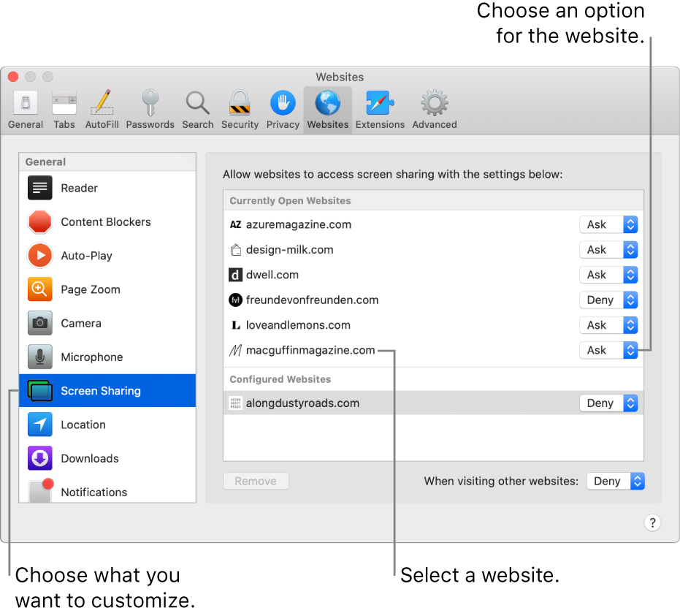Open the Search magnifier icon
This screenshot has height=616, width=680.
pyautogui.click(x=198, y=103)
